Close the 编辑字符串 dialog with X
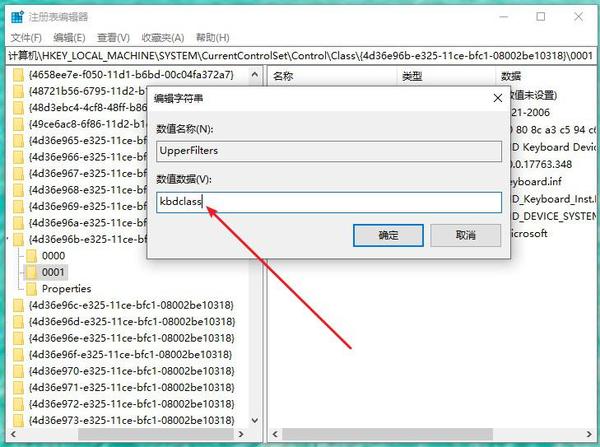Screen dimensions: 600x447 click(497, 98)
